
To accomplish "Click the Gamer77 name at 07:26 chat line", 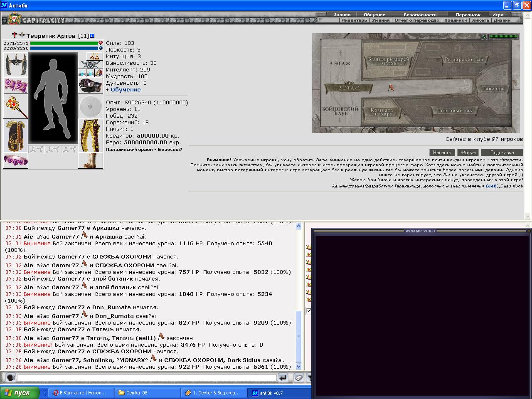I will [65, 360].
